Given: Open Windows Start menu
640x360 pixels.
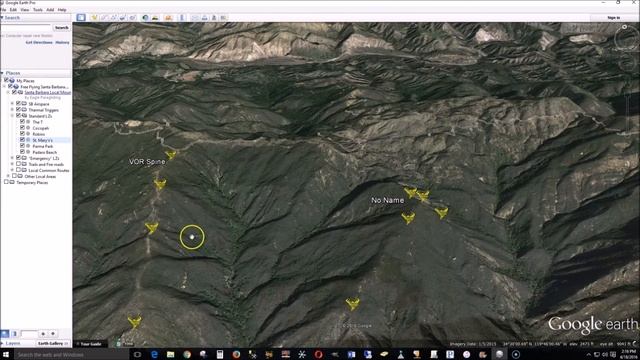Looking at the screenshot, I should click(x=6, y=354).
